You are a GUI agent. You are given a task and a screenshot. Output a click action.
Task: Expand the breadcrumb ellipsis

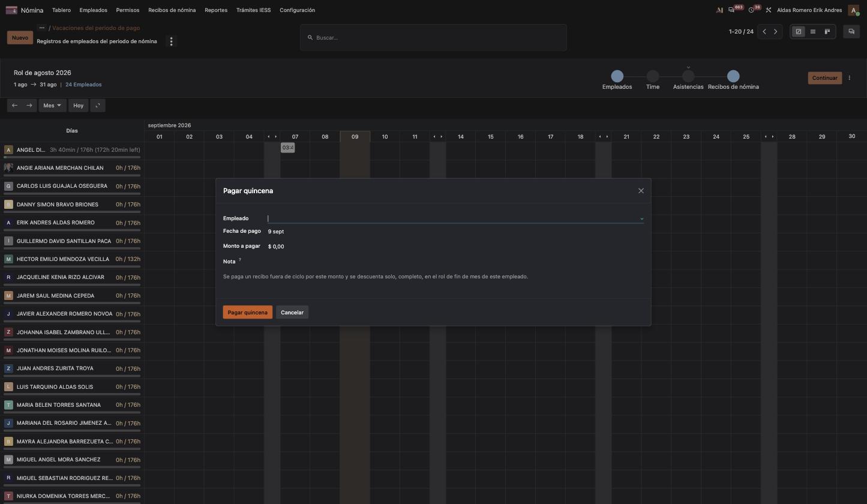[x=41, y=28]
